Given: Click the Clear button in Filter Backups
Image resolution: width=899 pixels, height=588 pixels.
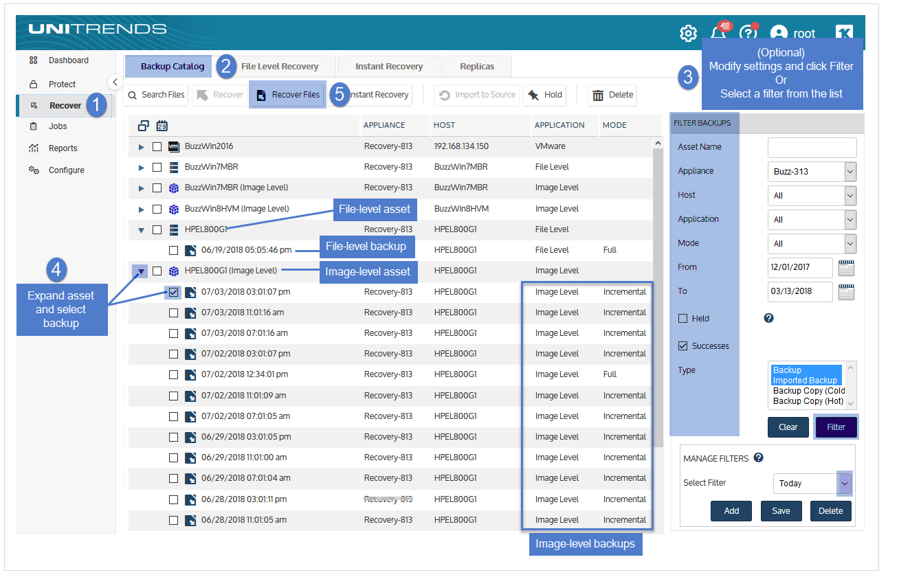Looking at the screenshot, I should [x=788, y=427].
